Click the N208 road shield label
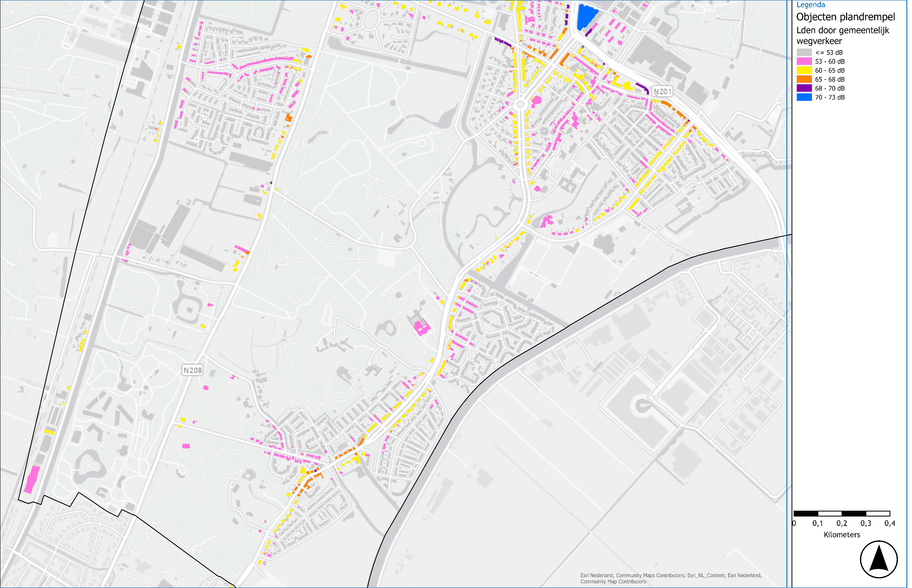The height and width of the screenshot is (588, 912). [x=192, y=370]
